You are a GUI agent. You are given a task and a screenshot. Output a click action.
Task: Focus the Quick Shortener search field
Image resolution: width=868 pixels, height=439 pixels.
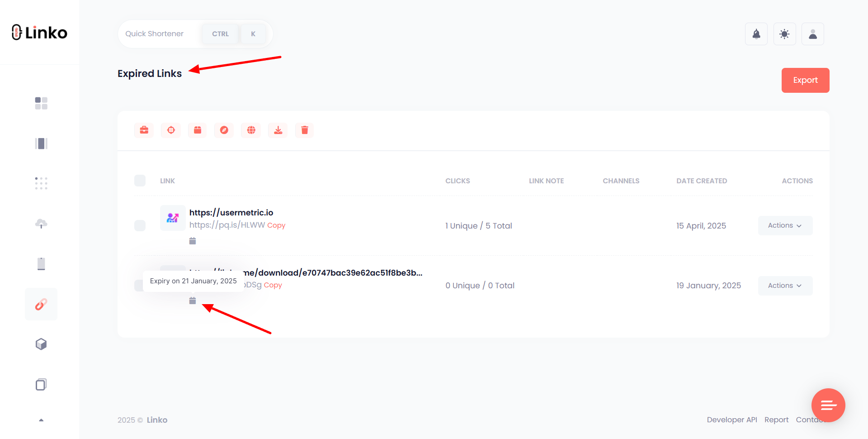(x=195, y=34)
